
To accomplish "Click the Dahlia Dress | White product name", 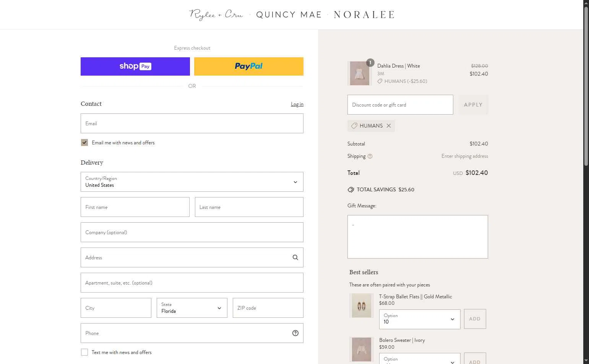I will (x=399, y=66).
